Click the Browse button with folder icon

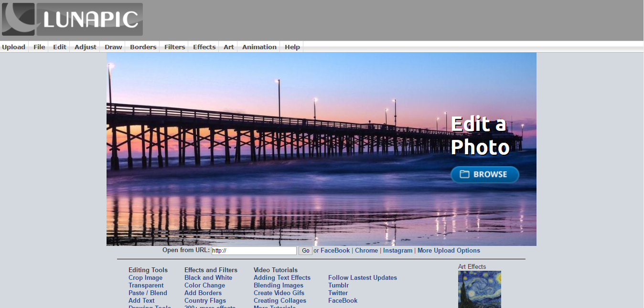(x=484, y=174)
